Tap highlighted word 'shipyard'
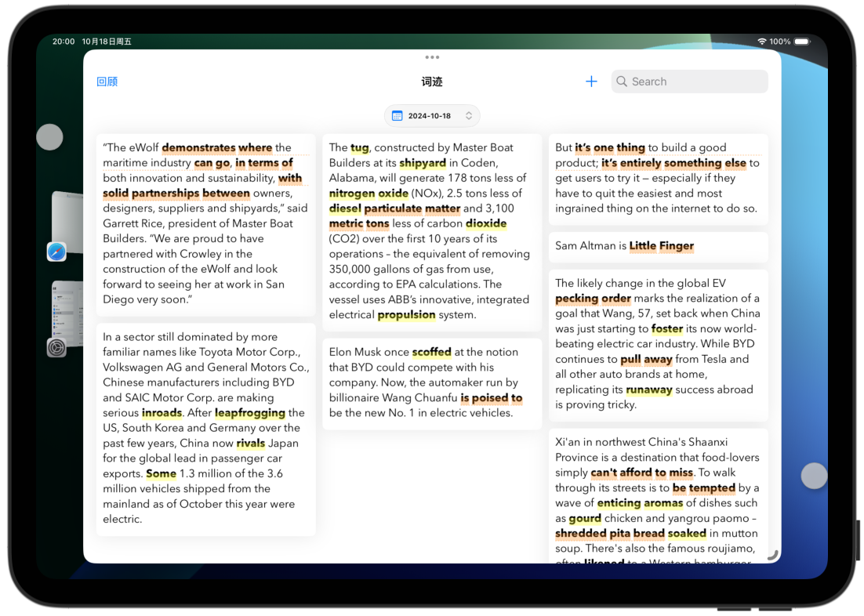The image size is (864, 616). (423, 163)
